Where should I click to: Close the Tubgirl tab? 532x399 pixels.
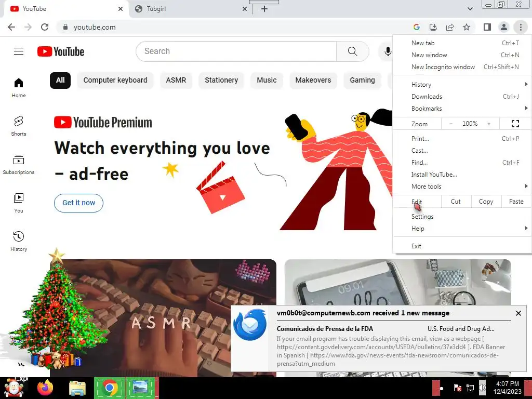coord(244,9)
